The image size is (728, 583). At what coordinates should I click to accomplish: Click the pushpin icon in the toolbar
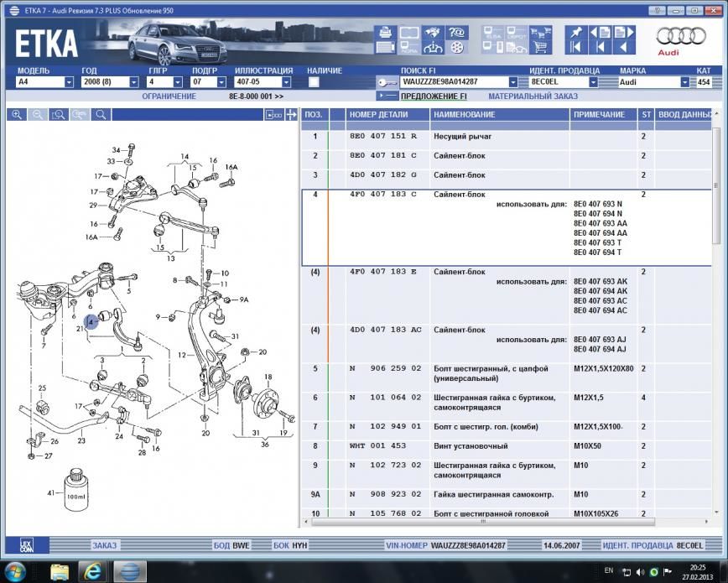(x=576, y=33)
